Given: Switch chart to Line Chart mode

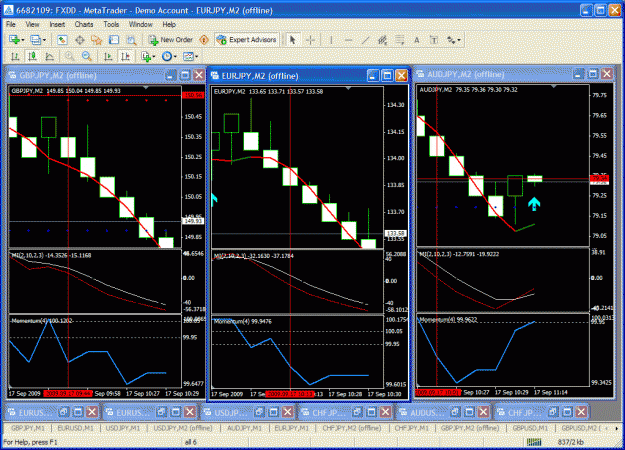Looking at the screenshot, I should coord(49,57).
